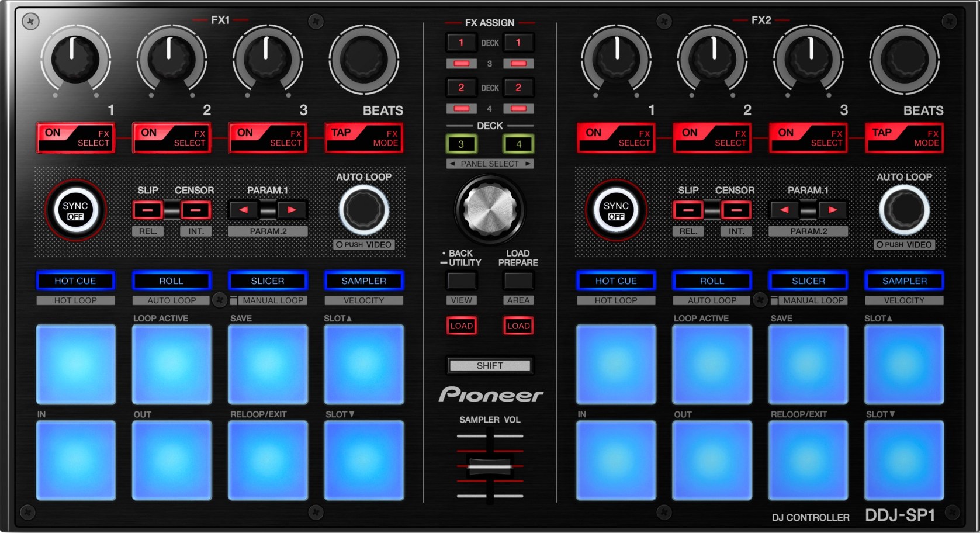The width and height of the screenshot is (980, 533).
Task: Click FX1 BEATS knob
Action: point(363,59)
